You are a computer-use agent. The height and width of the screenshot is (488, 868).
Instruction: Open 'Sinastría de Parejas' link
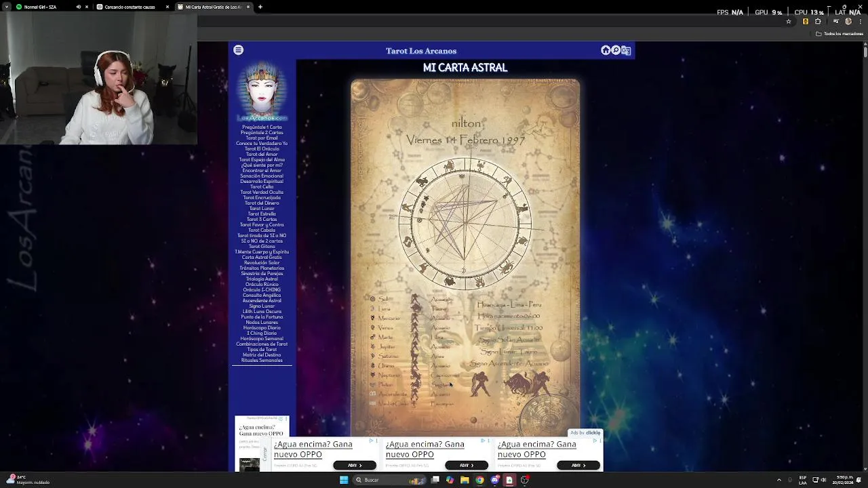[x=262, y=274]
